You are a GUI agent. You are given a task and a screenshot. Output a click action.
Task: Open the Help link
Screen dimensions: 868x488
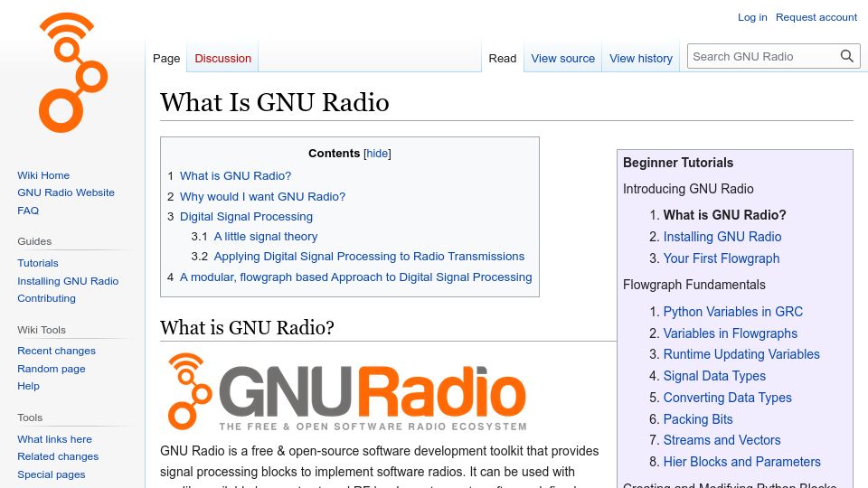(x=28, y=386)
